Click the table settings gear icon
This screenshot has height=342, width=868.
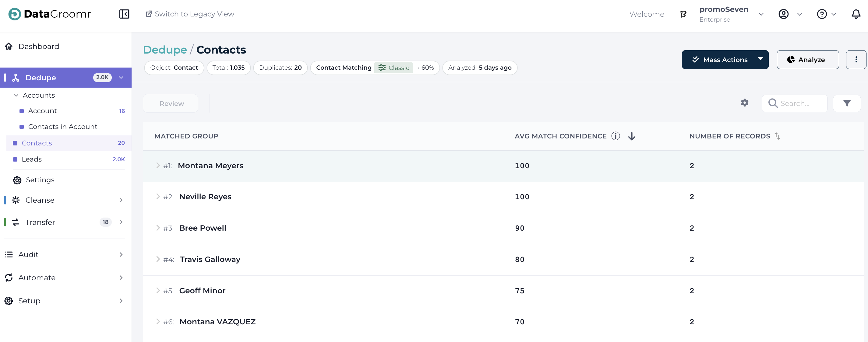coord(745,103)
